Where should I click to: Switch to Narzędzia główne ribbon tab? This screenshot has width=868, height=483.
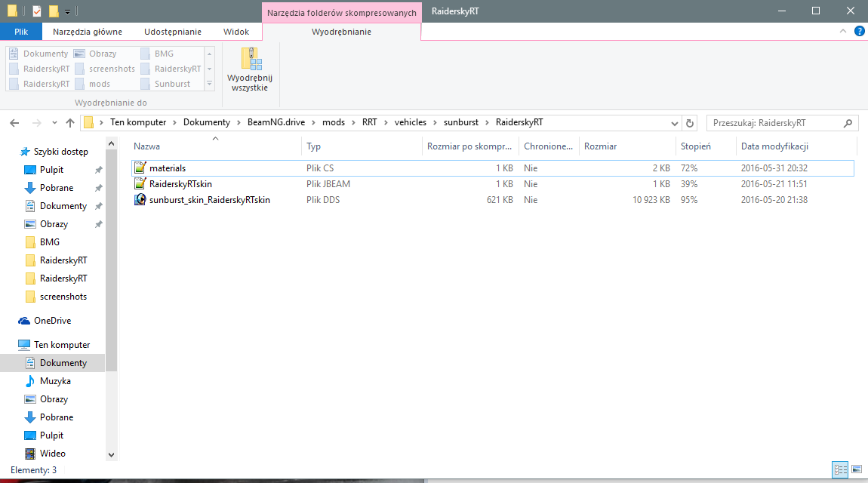point(88,32)
